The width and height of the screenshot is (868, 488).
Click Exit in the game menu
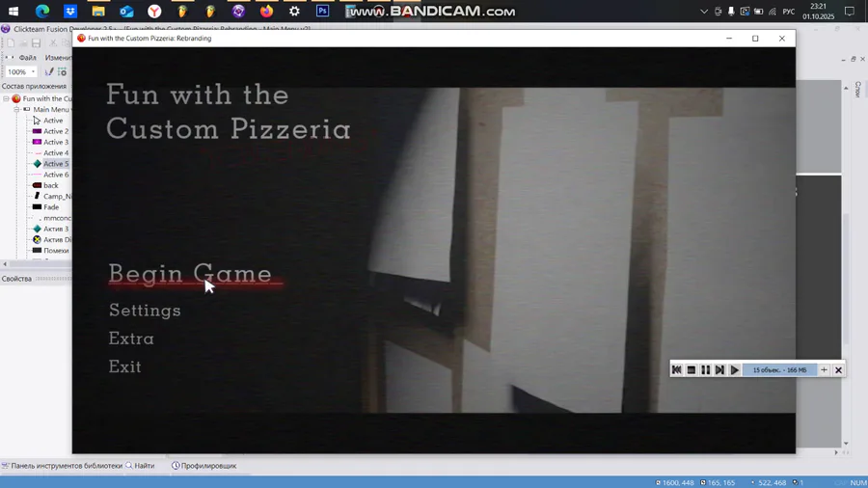tap(125, 366)
